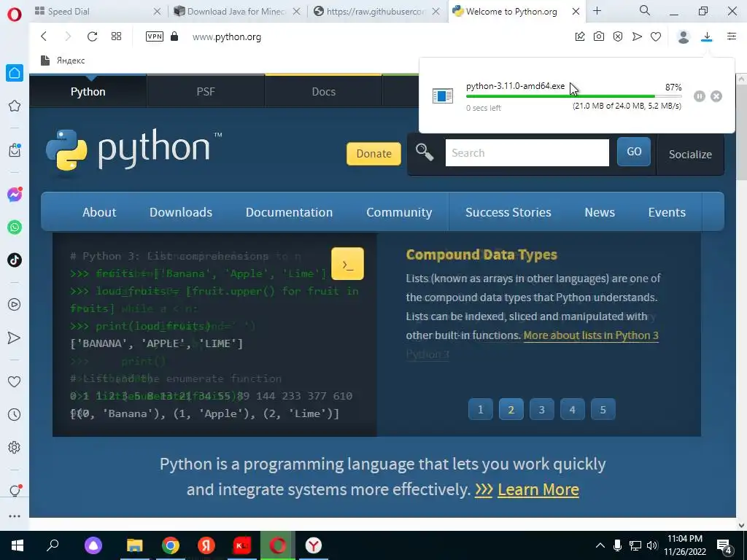This screenshot has height=560, width=747.
Task: Cancel the python-3.11.0-amd64.exe download
Action: tap(716, 96)
